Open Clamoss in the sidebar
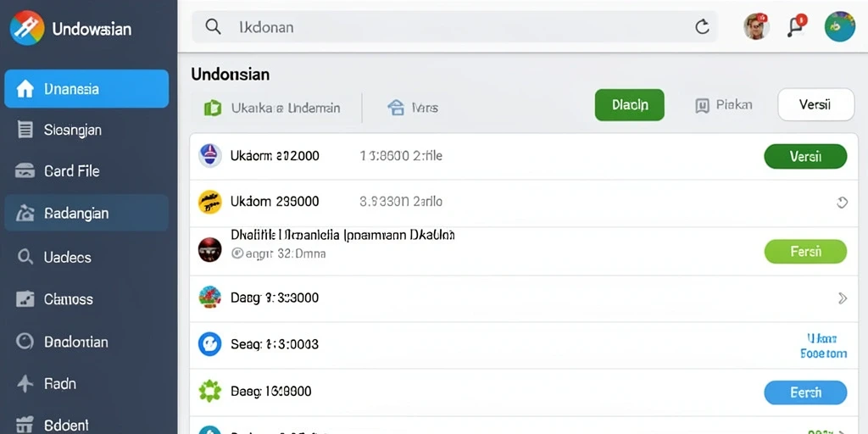The image size is (868, 434). (86, 299)
